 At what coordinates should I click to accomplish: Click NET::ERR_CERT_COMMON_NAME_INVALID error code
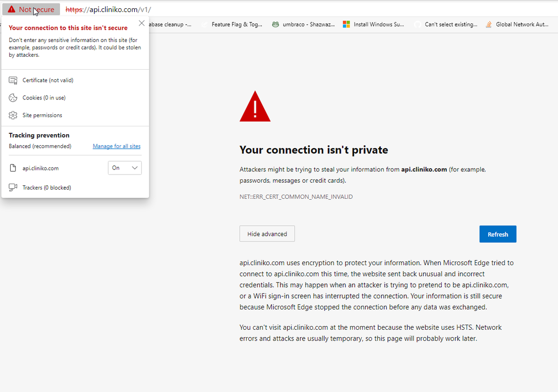pyautogui.click(x=296, y=197)
